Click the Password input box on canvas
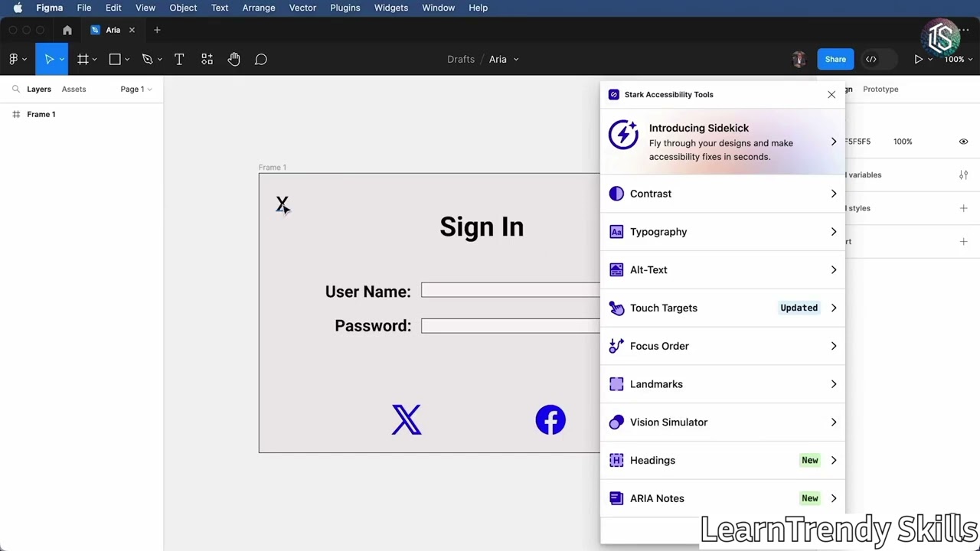This screenshot has height=551, width=980. pyautogui.click(x=511, y=326)
